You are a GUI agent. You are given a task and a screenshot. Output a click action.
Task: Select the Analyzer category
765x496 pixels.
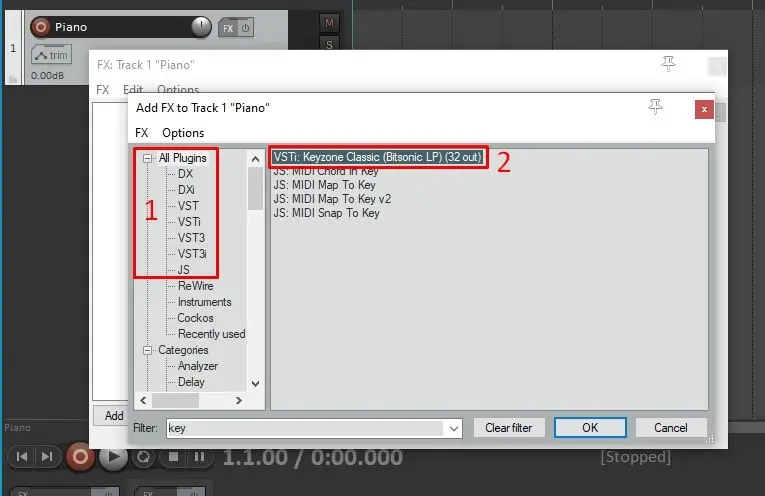pos(198,366)
